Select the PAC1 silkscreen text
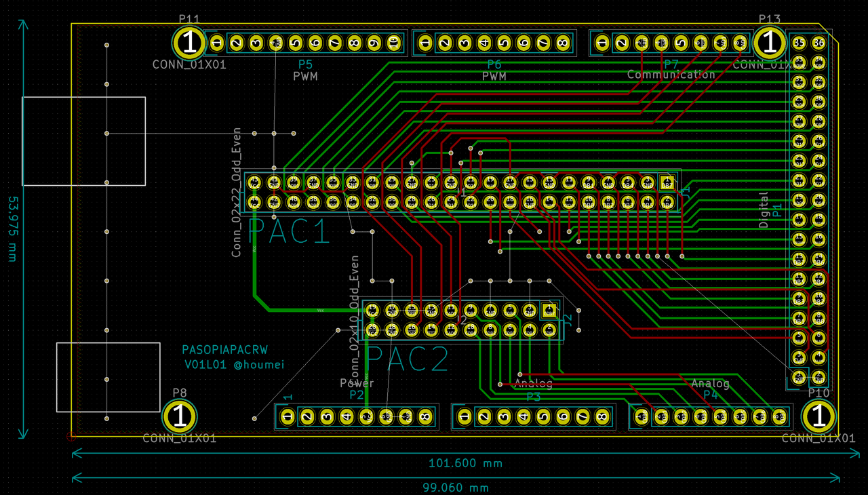Screen dimensions: 868x495 tap(290, 231)
